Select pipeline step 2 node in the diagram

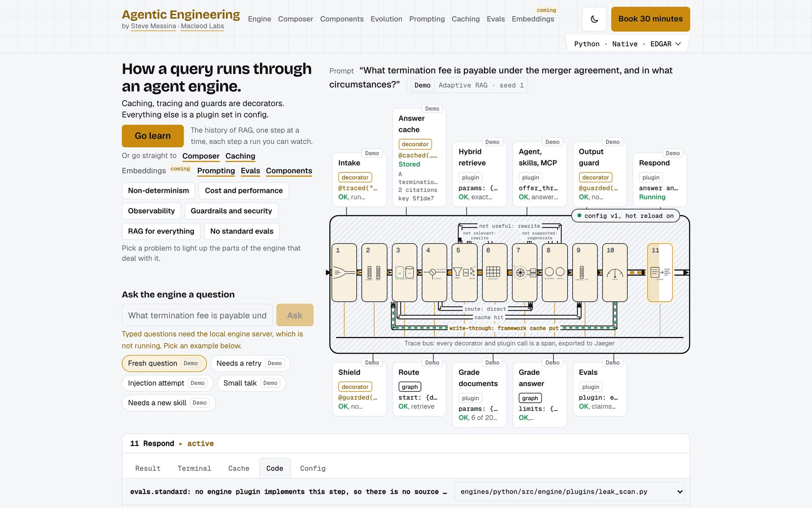pyautogui.click(x=374, y=273)
